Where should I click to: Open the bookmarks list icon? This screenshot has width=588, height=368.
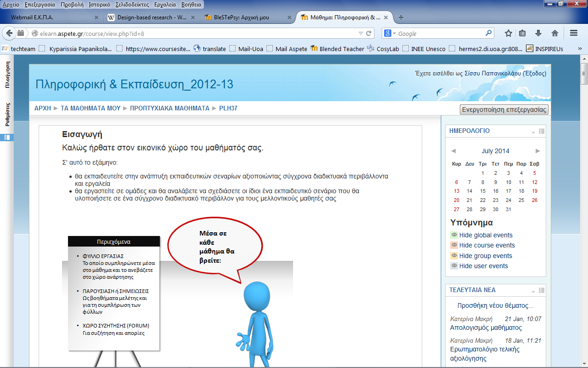[x=522, y=33]
